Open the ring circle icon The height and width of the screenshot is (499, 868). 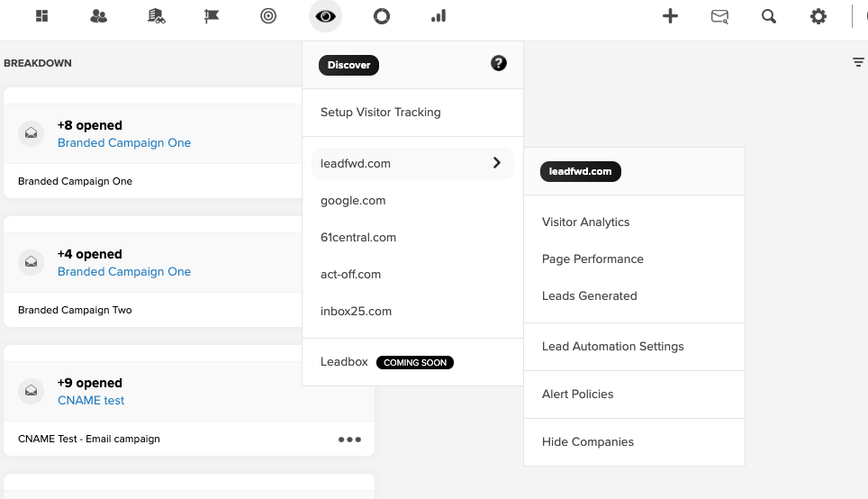(x=382, y=16)
